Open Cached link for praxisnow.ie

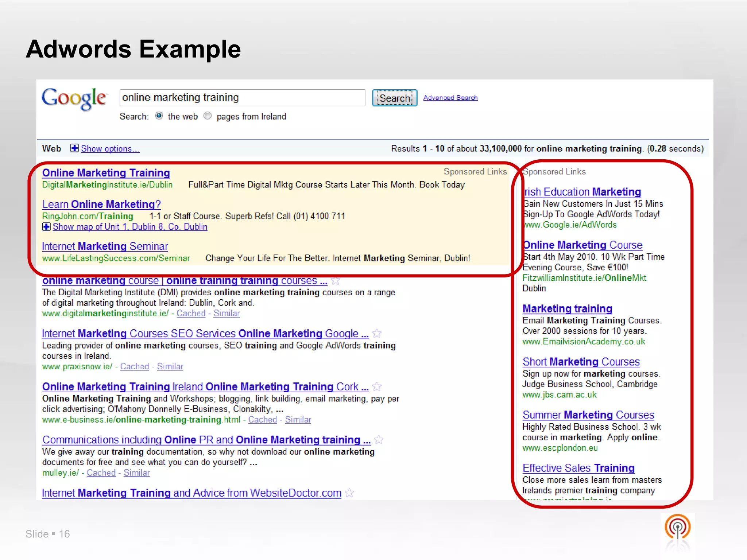coord(135,366)
